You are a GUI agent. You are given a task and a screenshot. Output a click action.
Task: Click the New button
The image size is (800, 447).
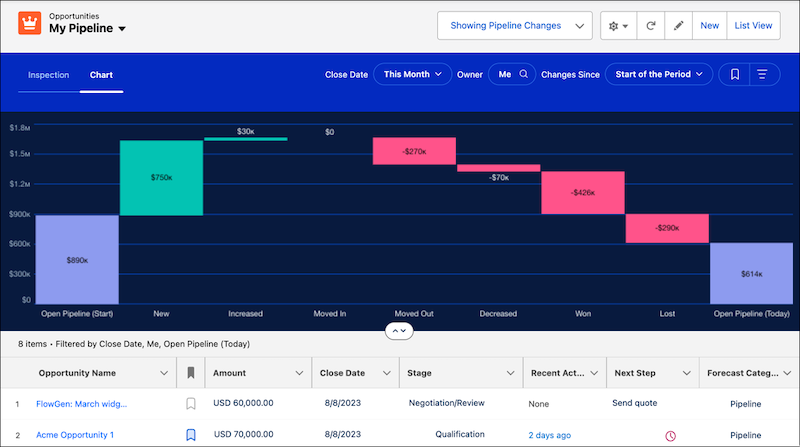tap(709, 26)
